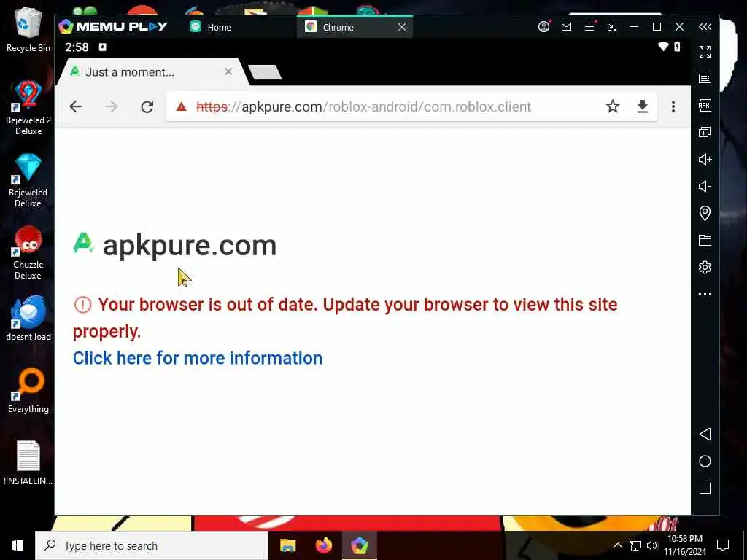Open Firefox from the Windows taskbar

(x=323, y=545)
